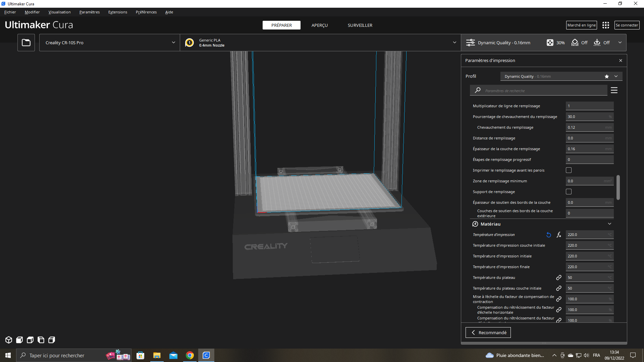Open Google Chrome from taskbar

pyautogui.click(x=190, y=355)
